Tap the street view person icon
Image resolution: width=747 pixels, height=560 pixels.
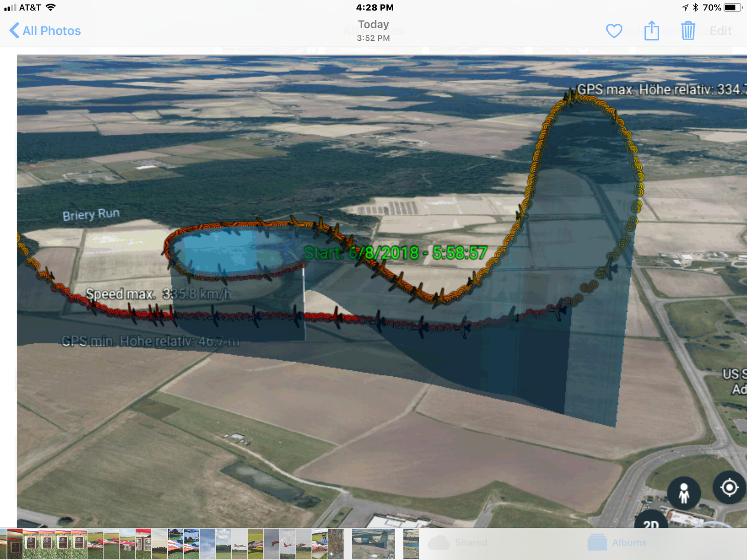[x=684, y=493]
